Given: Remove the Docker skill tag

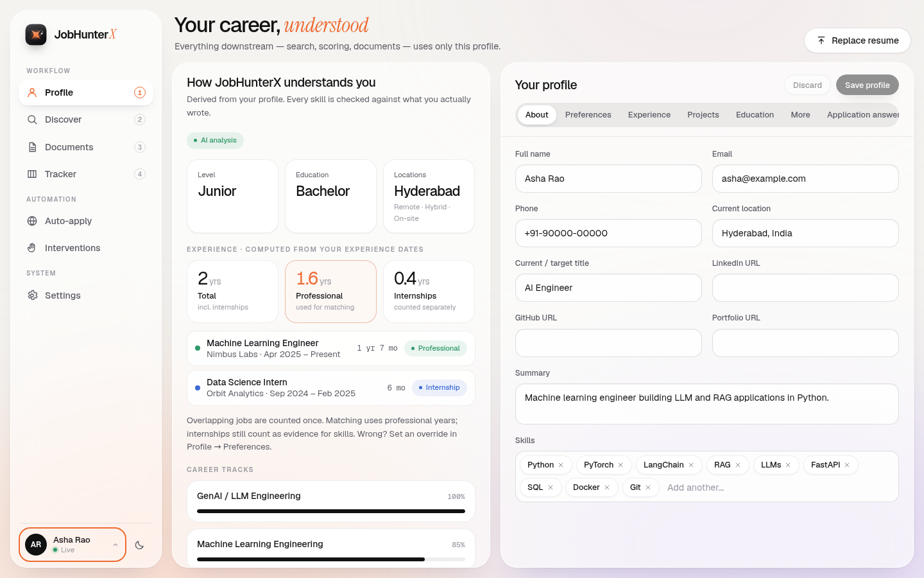Looking at the screenshot, I should [x=607, y=487].
